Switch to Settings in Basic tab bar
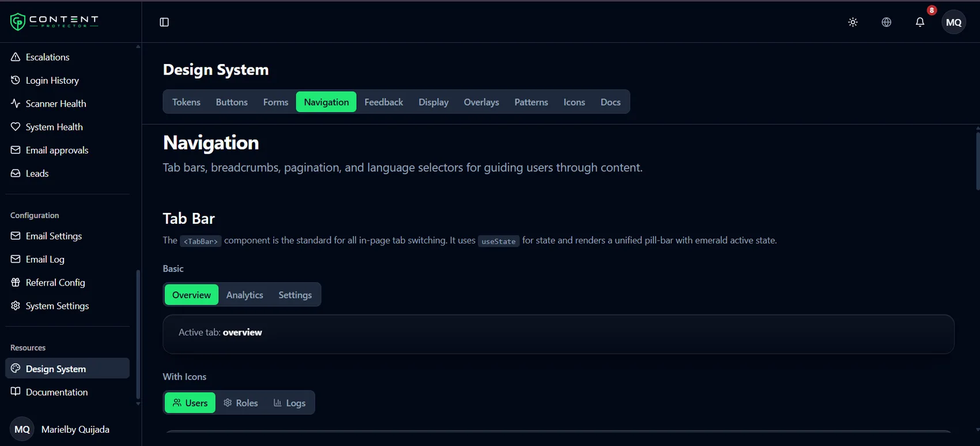The height and width of the screenshot is (446, 980). [295, 294]
